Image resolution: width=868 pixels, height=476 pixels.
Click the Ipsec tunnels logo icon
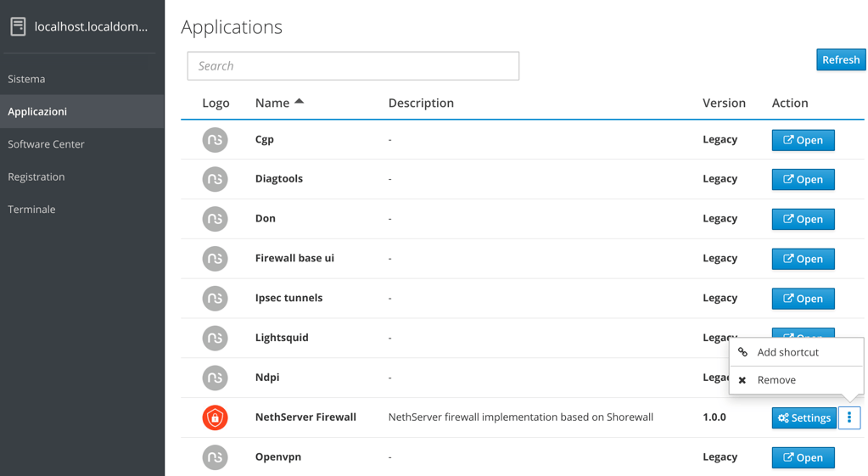[x=215, y=299]
